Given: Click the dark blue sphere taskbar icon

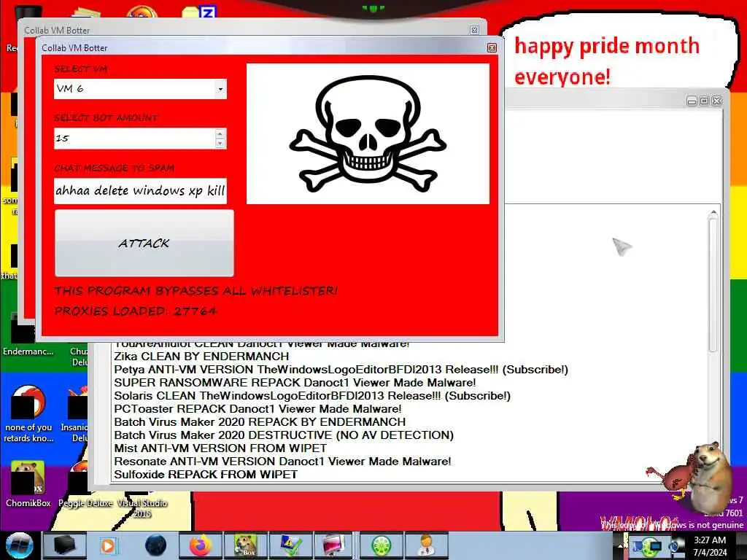Looking at the screenshot, I should [x=156, y=545].
